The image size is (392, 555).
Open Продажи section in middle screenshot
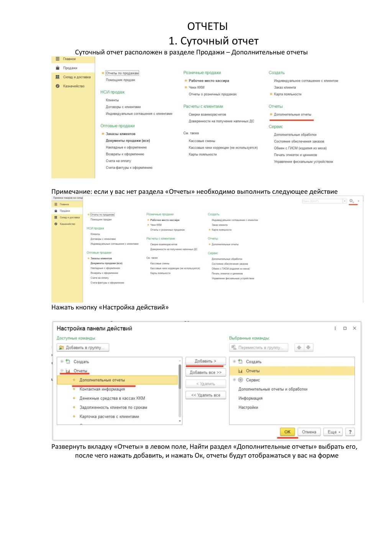[64, 211]
